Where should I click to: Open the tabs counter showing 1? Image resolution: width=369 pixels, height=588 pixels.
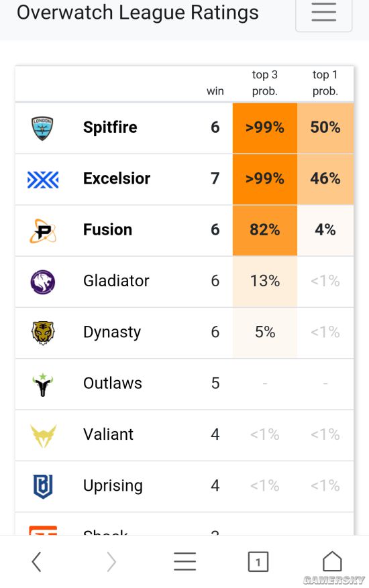click(258, 561)
